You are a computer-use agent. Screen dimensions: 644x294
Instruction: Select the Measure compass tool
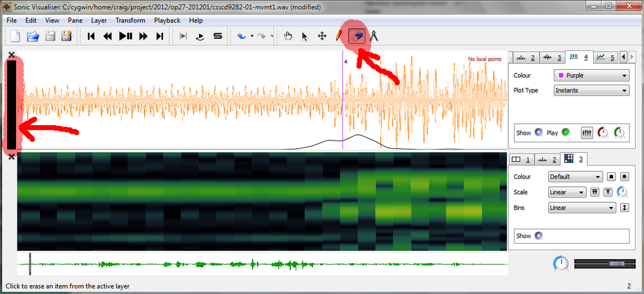click(x=374, y=36)
